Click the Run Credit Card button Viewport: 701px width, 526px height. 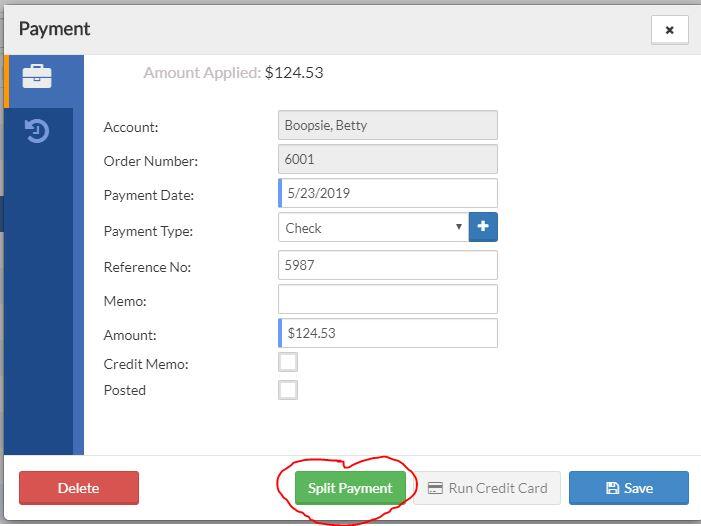click(487, 488)
